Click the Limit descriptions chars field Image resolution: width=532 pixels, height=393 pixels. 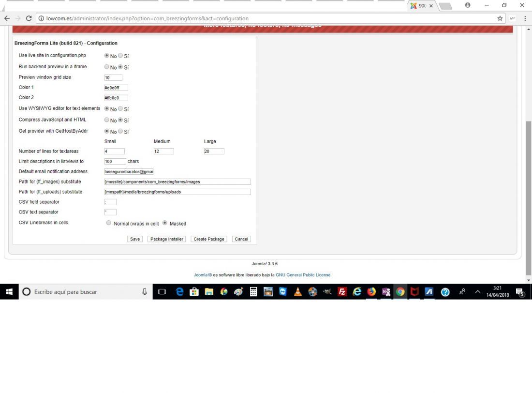[115, 161]
